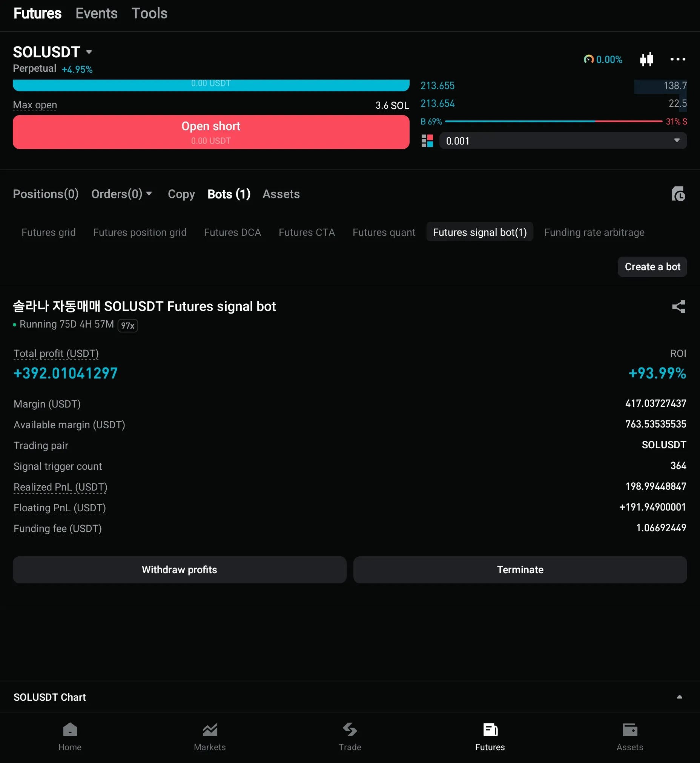Viewport: 700px width, 763px height.
Task: Tap the order book layout icon
Action: (x=427, y=141)
